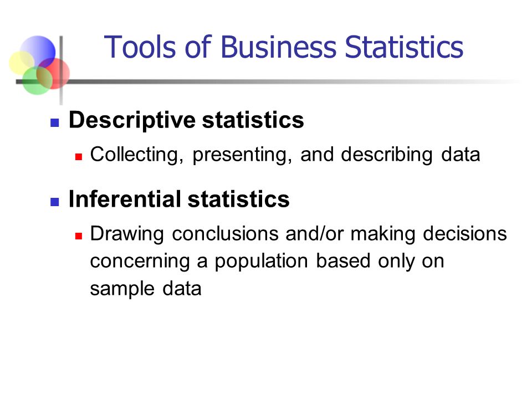The height and width of the screenshot is (399, 532).
Task: Click the words 'sample data'
Action: 146,289
